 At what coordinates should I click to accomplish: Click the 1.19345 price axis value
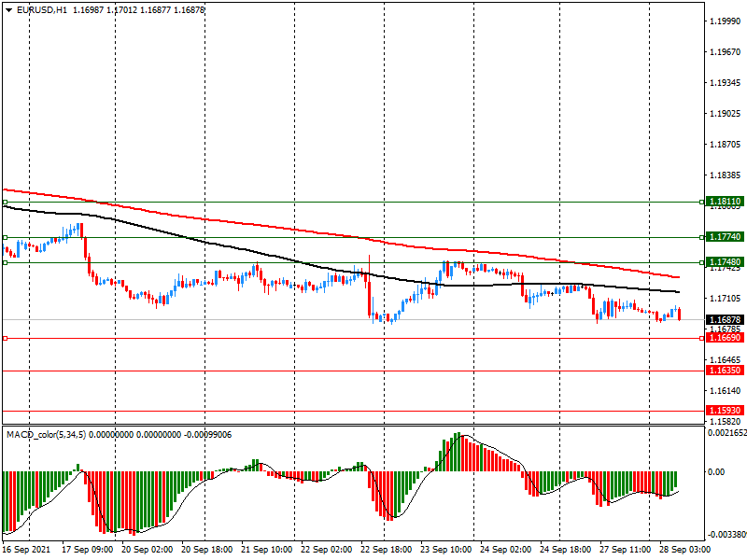click(x=726, y=83)
